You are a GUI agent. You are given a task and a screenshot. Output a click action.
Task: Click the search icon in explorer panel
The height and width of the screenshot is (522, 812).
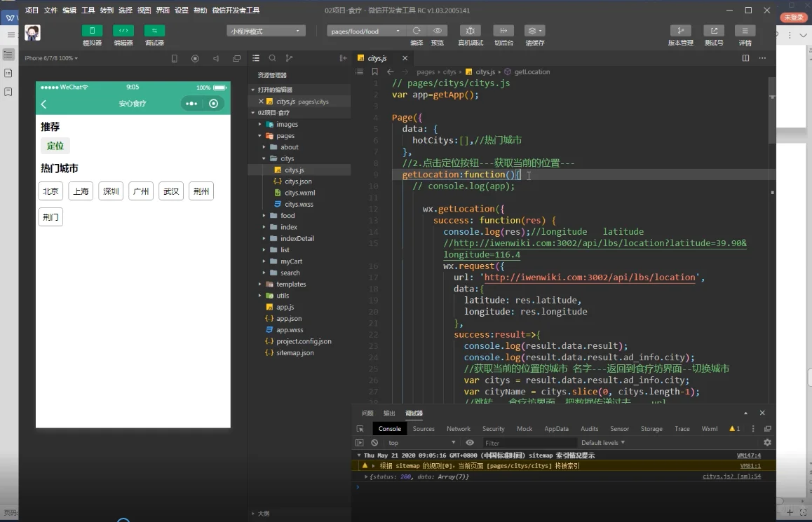pyautogui.click(x=272, y=58)
